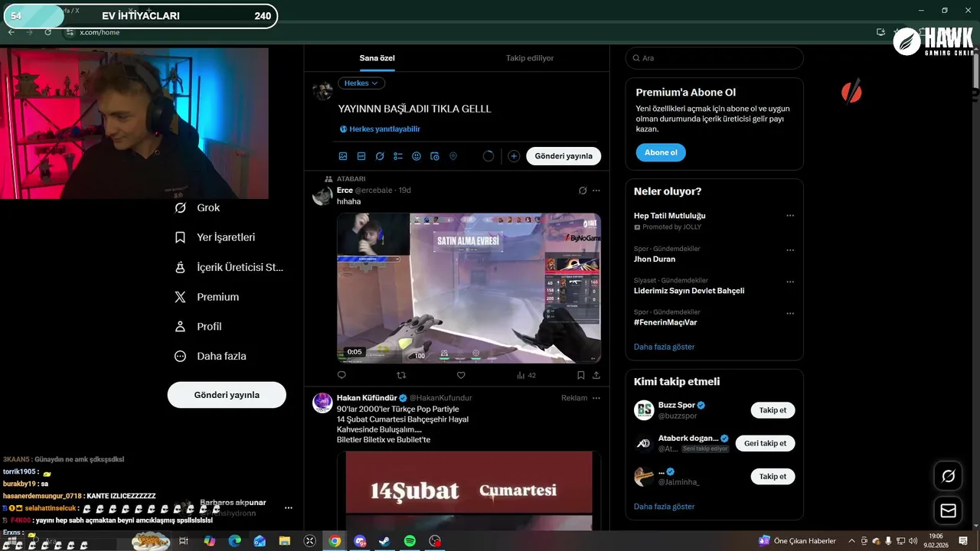Add a poll to the post

(398, 156)
